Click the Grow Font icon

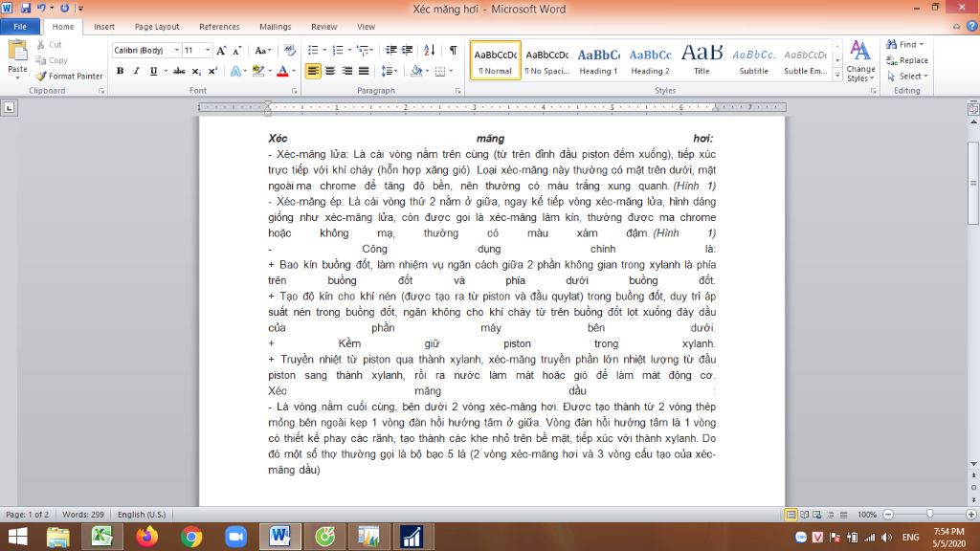click(221, 50)
